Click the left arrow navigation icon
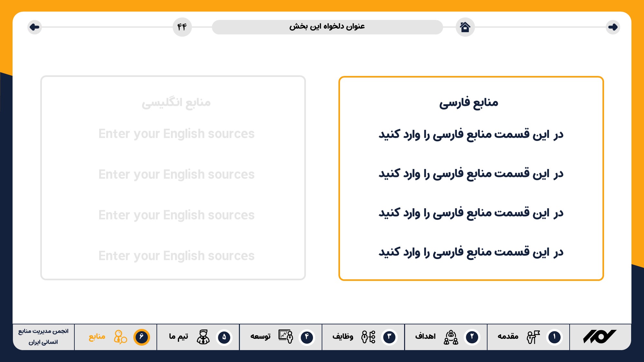 34,27
